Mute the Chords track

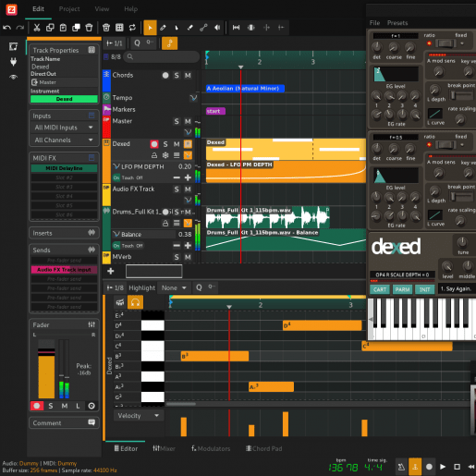pos(188,76)
